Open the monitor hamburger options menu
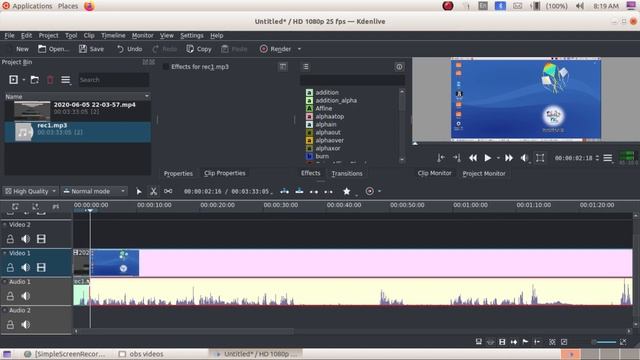The width and height of the screenshot is (640, 360). 607,158
